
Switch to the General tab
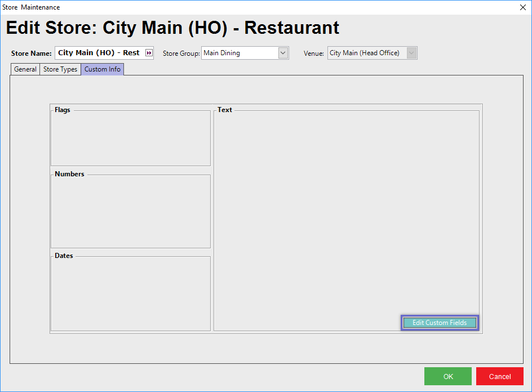pos(25,69)
